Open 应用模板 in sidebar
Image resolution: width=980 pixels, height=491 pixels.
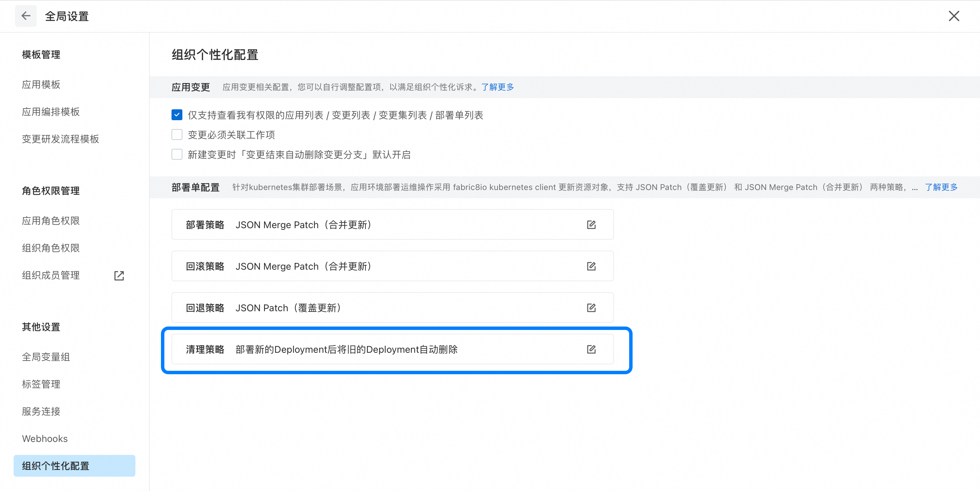41,84
